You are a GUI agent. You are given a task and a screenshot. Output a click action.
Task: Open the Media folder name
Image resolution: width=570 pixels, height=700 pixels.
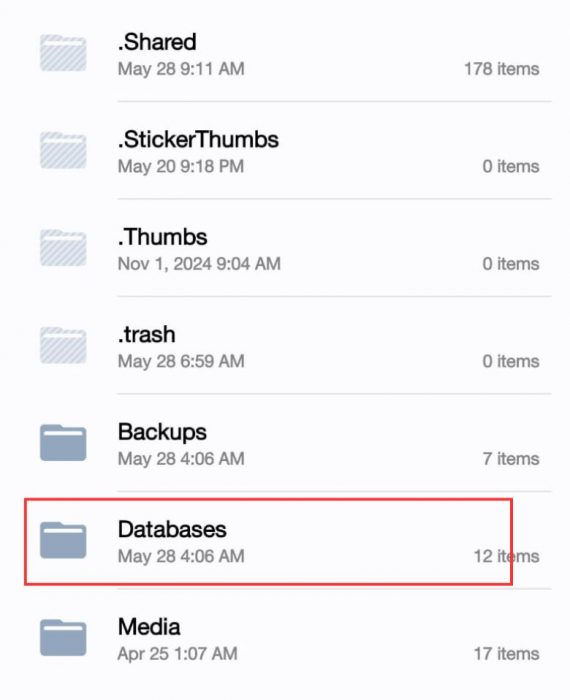pos(149,627)
